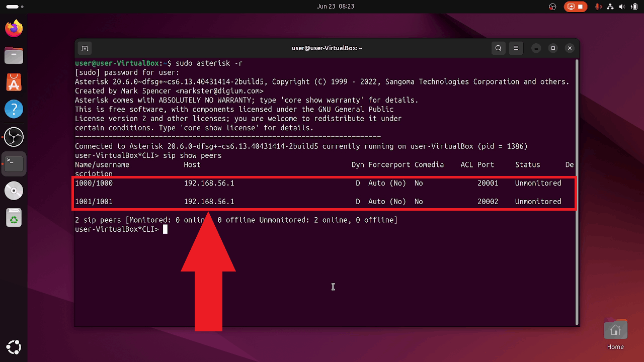The image size is (644, 362).
Task: Show applications with Ubuntu logo button
Action: [14, 347]
